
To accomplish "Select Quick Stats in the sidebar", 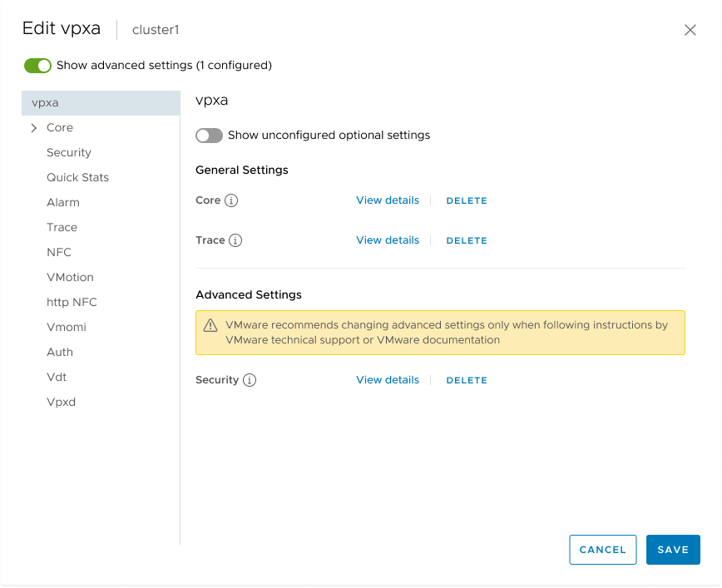I will click(78, 177).
